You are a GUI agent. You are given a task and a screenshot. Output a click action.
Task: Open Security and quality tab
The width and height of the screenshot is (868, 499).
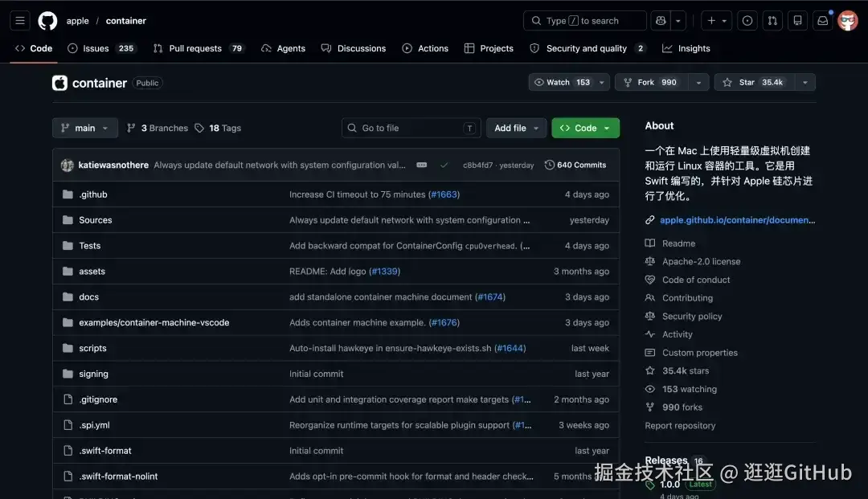point(588,49)
